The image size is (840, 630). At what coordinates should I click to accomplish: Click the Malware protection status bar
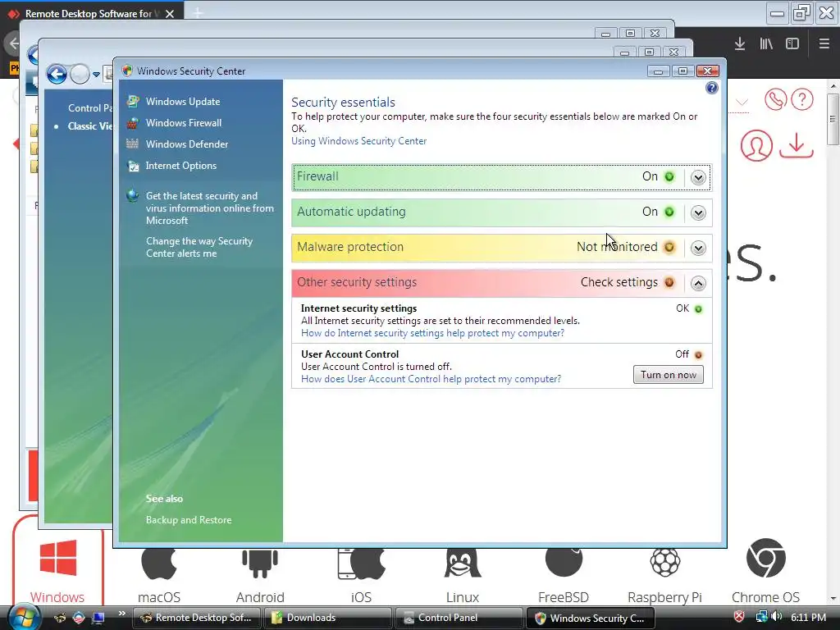(x=501, y=248)
